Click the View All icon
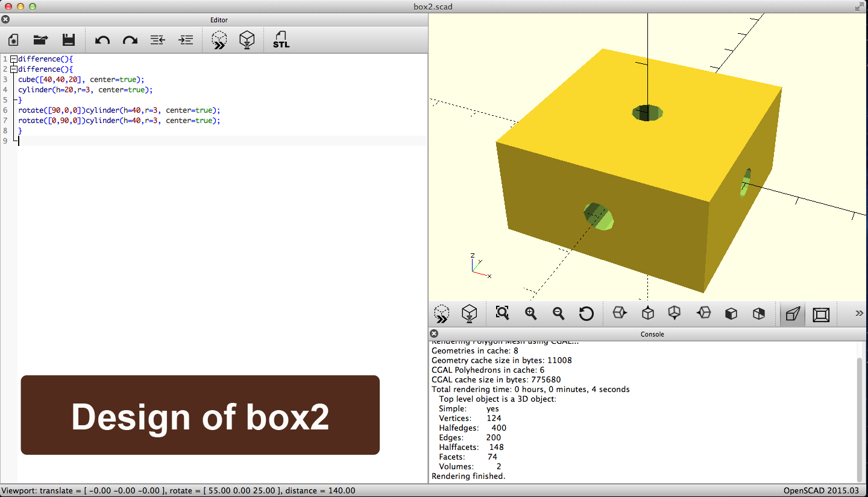 point(502,313)
